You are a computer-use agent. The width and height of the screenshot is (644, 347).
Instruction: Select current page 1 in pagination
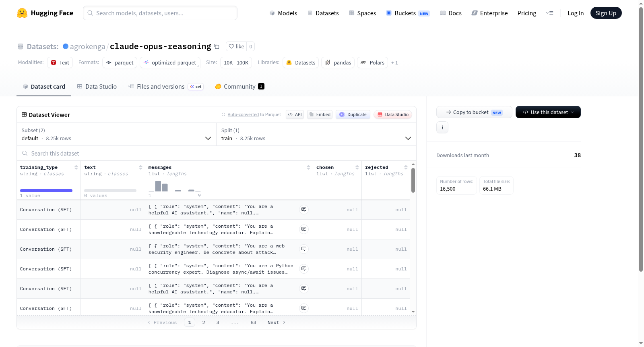(190, 322)
